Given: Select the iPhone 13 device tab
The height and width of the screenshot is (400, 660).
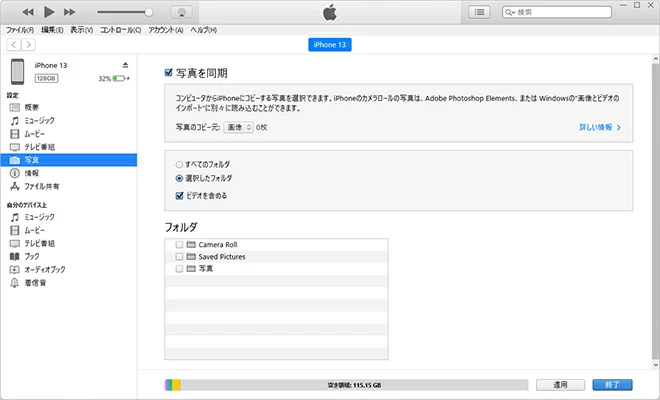Looking at the screenshot, I should [330, 45].
